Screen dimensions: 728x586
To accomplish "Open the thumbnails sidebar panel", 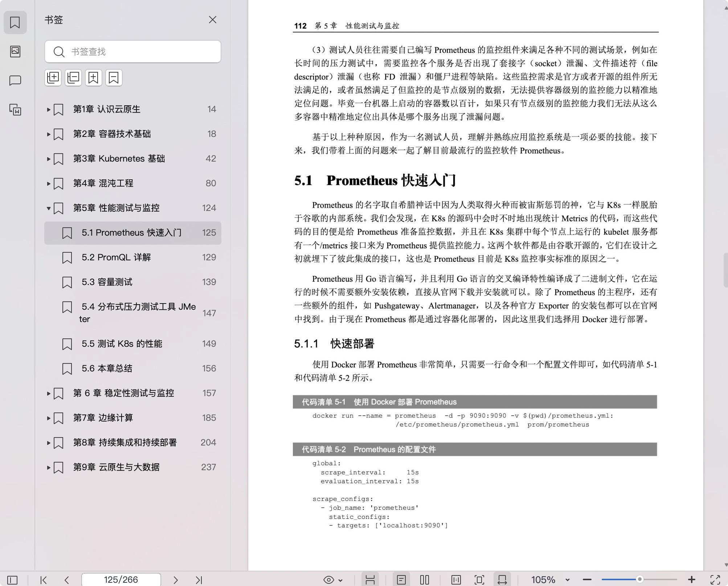I will tap(15, 51).
